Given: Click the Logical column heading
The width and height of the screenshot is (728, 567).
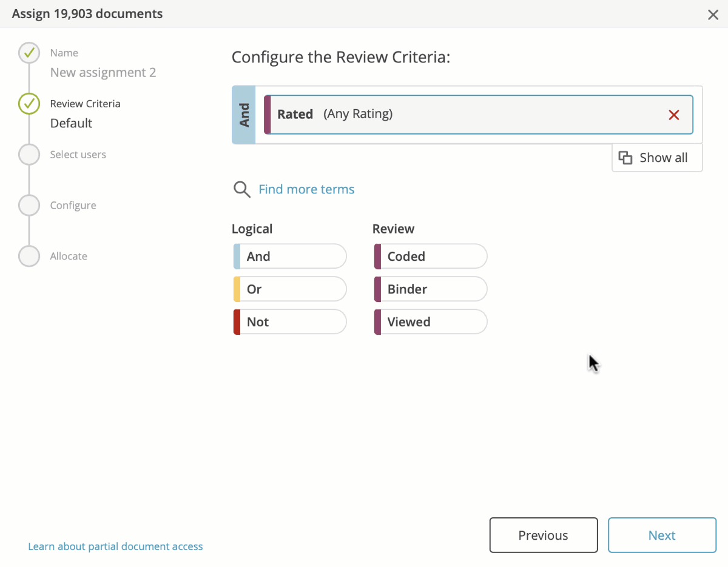Looking at the screenshot, I should 252,229.
